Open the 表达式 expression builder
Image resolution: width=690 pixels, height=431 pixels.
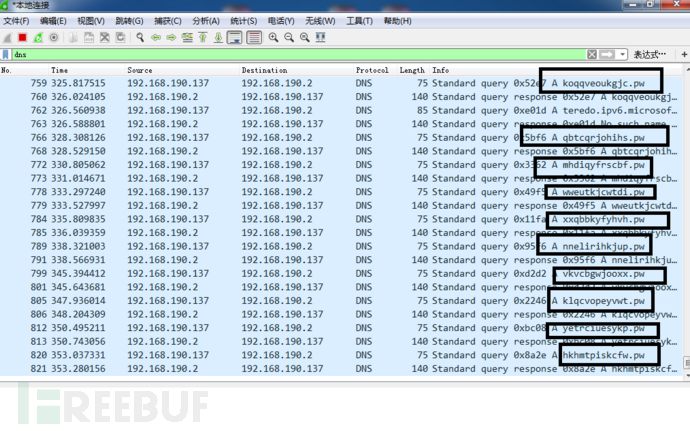click(650, 55)
